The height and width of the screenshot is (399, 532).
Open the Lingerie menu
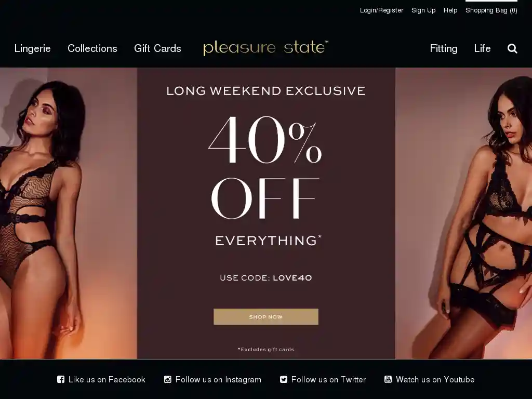[33, 48]
